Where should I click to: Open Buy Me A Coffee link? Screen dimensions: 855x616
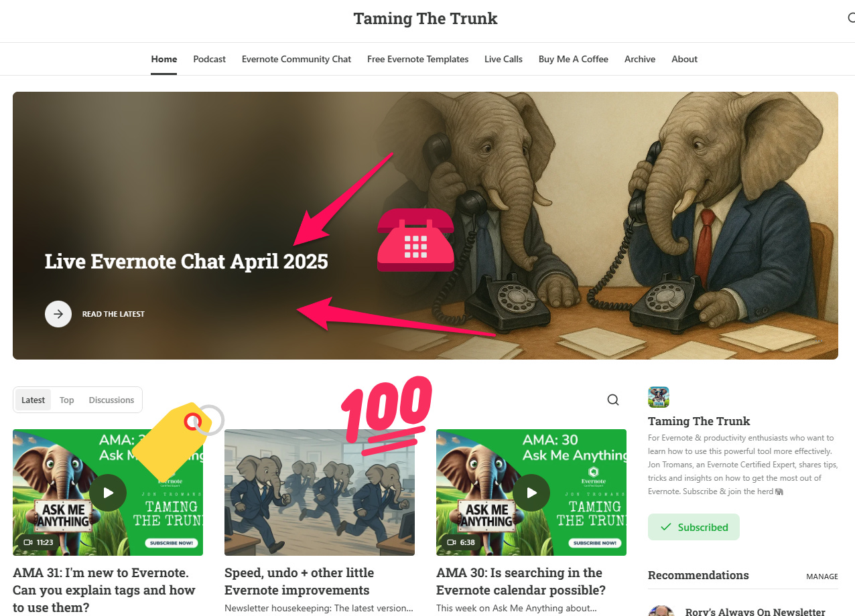pos(574,59)
